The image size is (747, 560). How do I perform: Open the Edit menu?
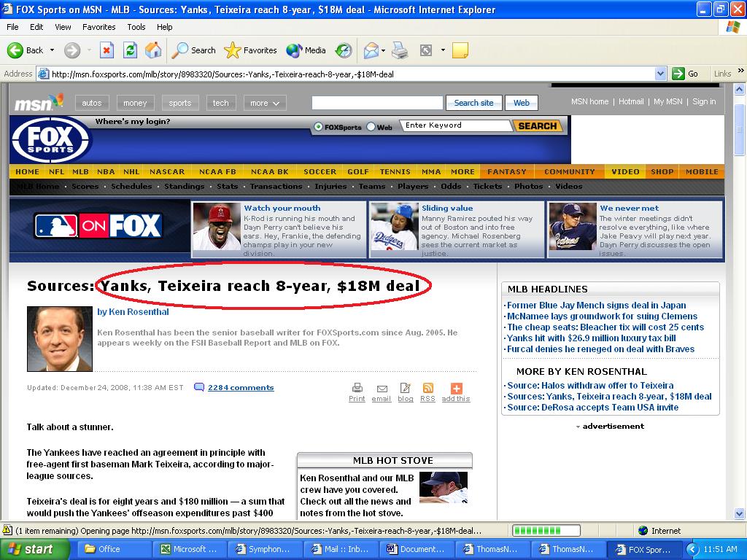click(36, 27)
